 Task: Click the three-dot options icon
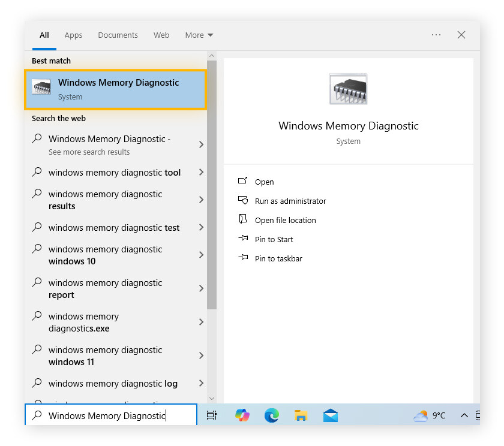tap(436, 35)
